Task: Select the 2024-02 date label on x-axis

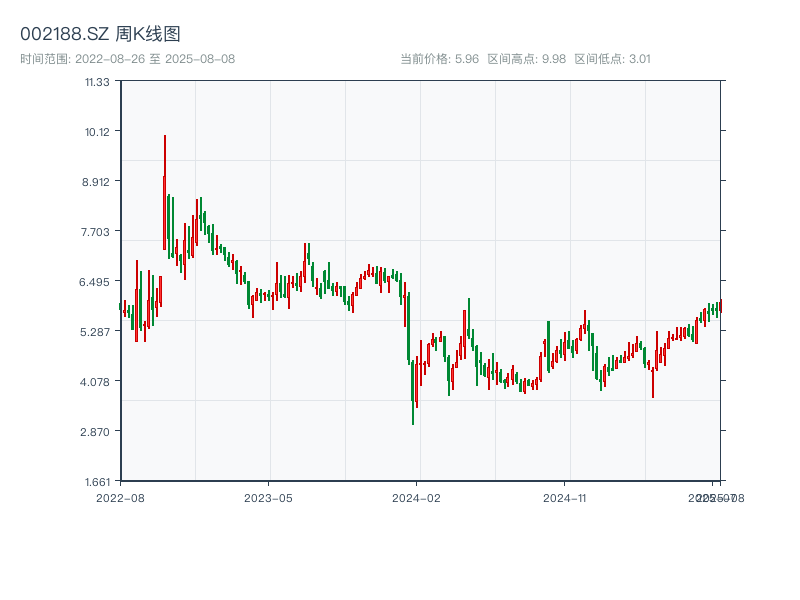Action: point(417,497)
